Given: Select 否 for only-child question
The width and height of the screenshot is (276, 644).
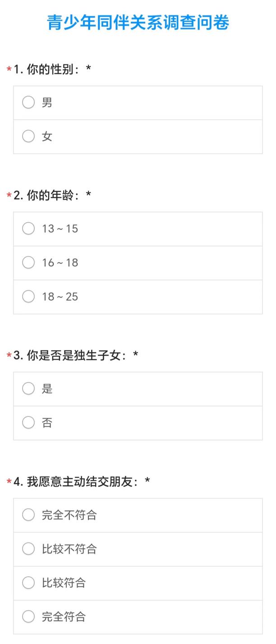Looking at the screenshot, I should [28, 423].
